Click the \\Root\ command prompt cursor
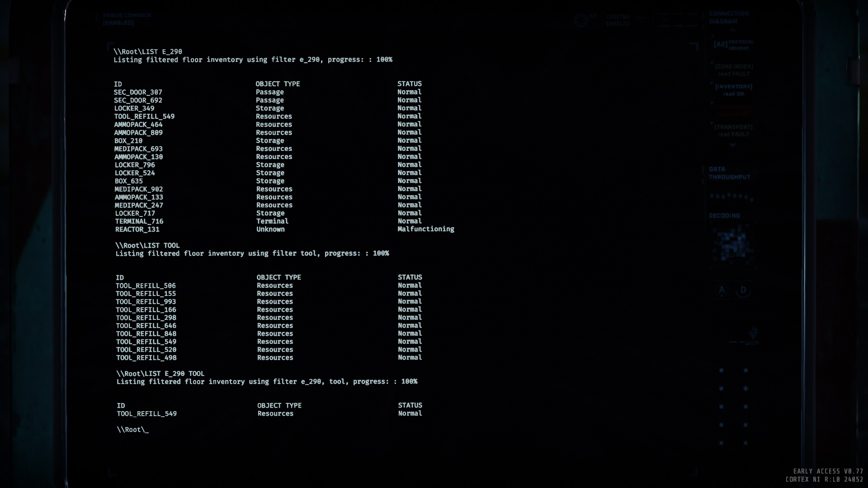The image size is (868, 488). click(133, 430)
